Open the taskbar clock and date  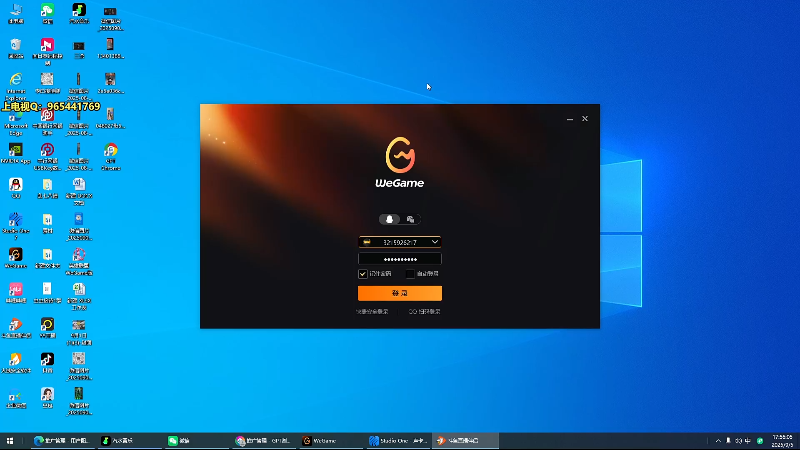783,441
